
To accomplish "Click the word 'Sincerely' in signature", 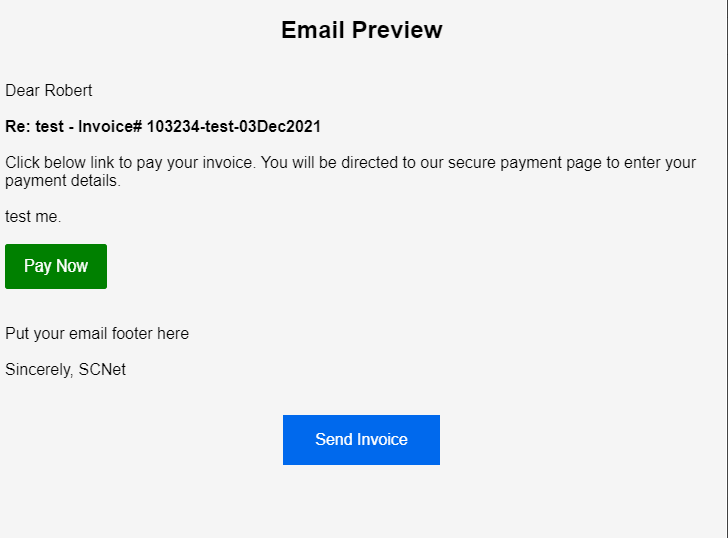I will click(x=38, y=370).
